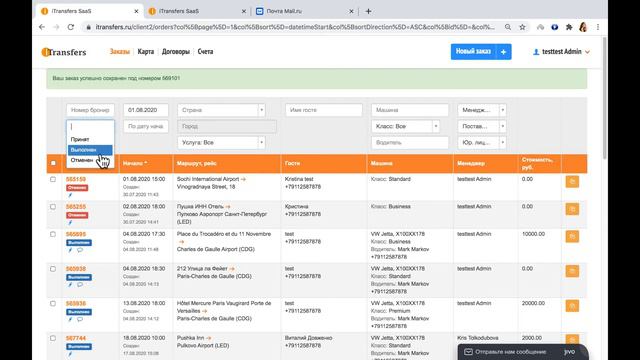
Task: Click the Водитель driver filter field
Action: [410, 142]
